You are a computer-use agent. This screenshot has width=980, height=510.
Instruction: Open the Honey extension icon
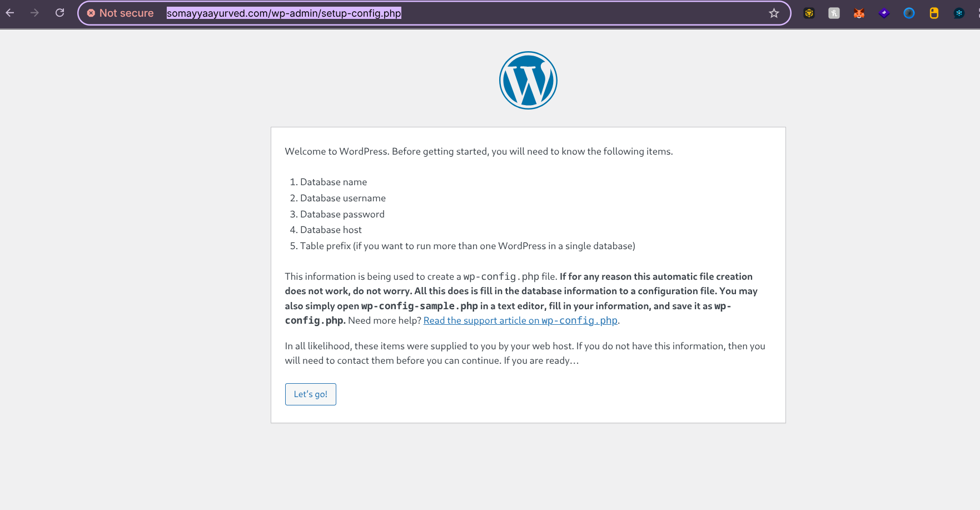pyautogui.click(x=834, y=13)
